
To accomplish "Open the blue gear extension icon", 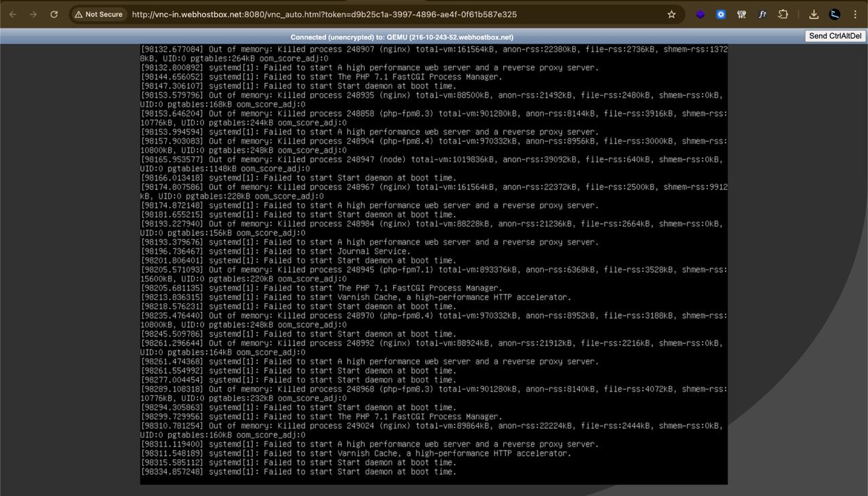I will pyautogui.click(x=721, y=14).
